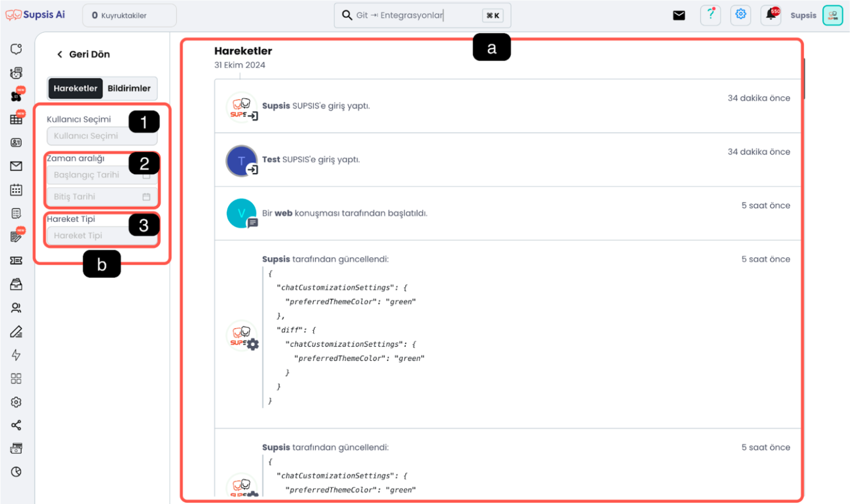Open the Bitiş Tarihi date picker
The width and height of the screenshot is (850, 504).
click(x=102, y=197)
